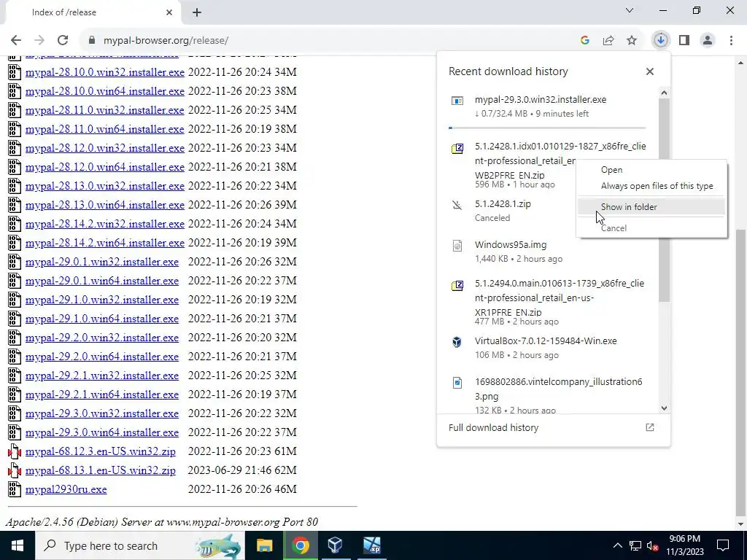This screenshot has height=560, width=747.
Task: Click mypal-29.3.0.win32.installer.exe download entry
Action: pos(547,106)
